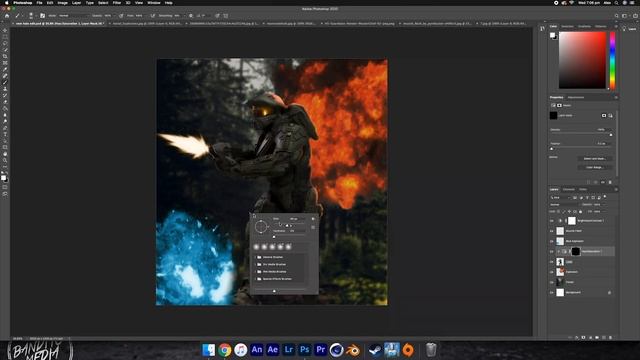
Task: Open the brush settings panel icon
Action: pos(42,16)
